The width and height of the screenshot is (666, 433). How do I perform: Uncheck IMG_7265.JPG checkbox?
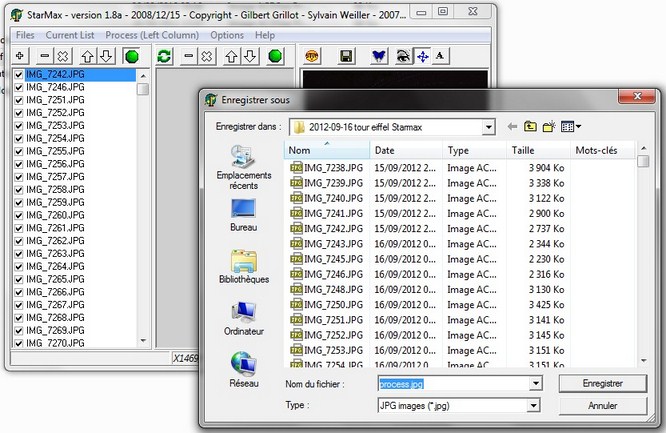(18, 279)
